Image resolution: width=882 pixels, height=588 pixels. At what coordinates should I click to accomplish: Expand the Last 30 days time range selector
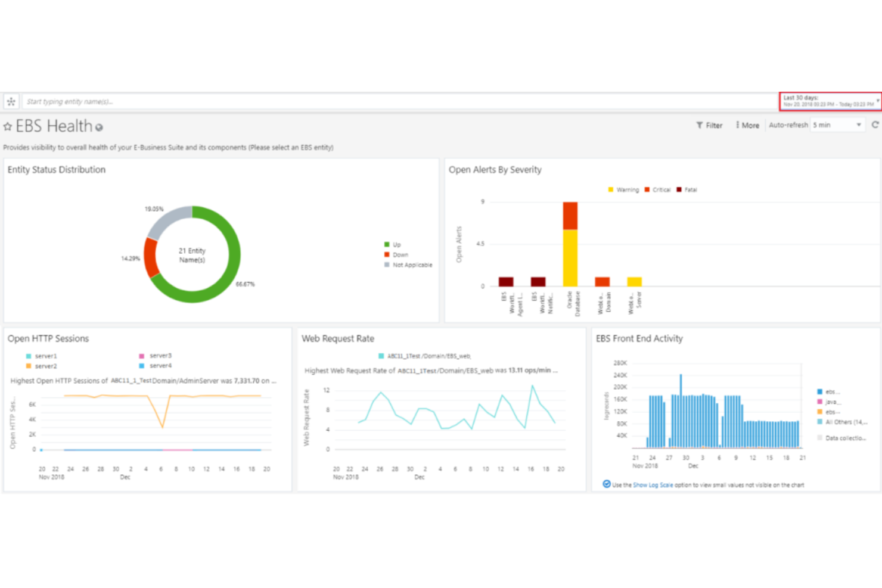877,101
